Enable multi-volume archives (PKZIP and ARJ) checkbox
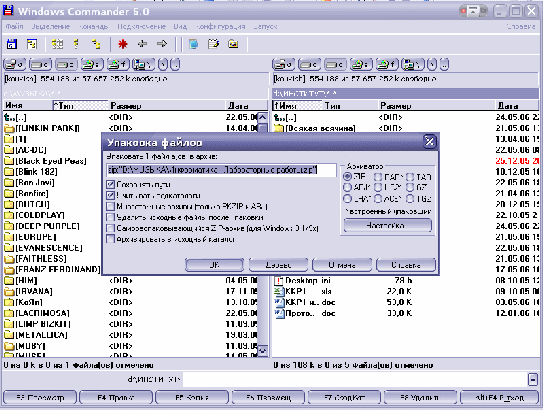 tap(110, 207)
